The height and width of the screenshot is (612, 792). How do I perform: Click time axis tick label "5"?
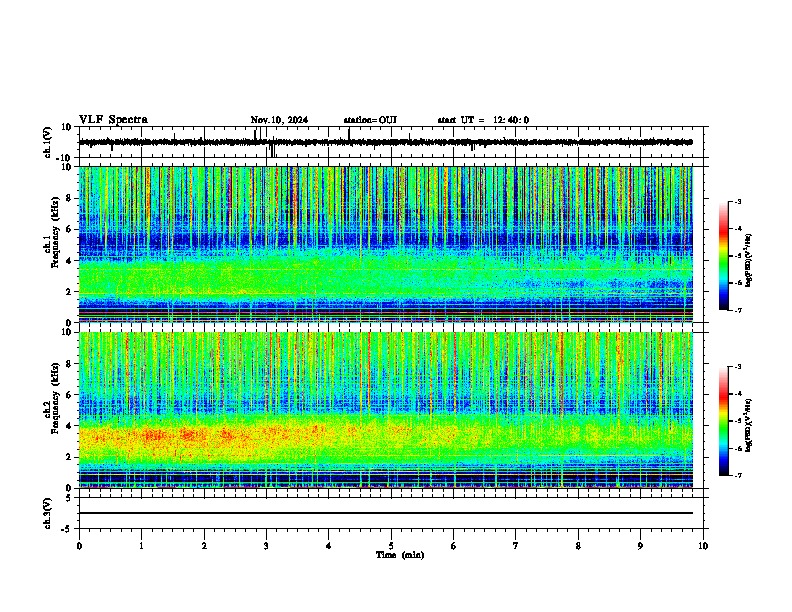pos(391,546)
